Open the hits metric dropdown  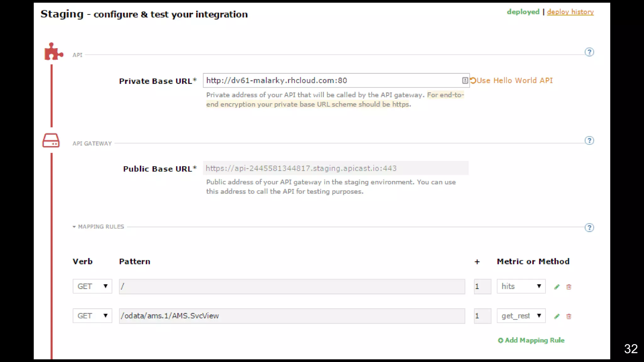521,286
